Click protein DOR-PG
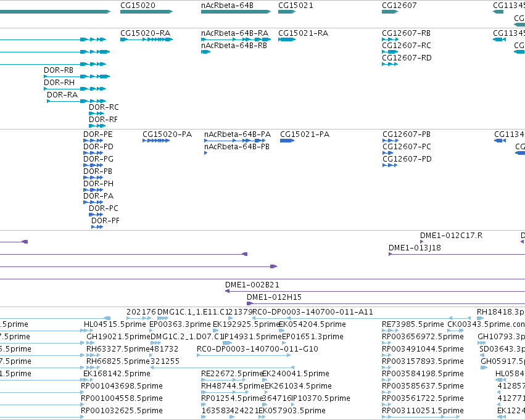This screenshot has width=525, height=420. click(x=98, y=159)
